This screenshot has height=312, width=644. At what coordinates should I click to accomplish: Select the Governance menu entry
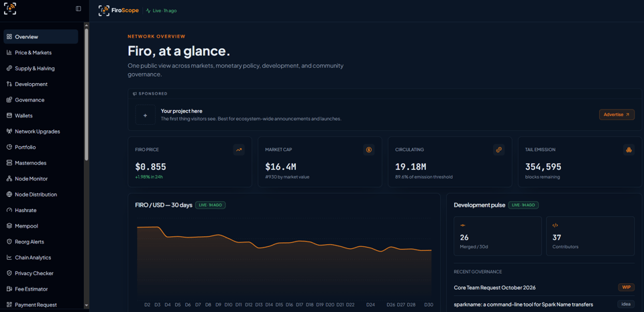(x=41, y=100)
